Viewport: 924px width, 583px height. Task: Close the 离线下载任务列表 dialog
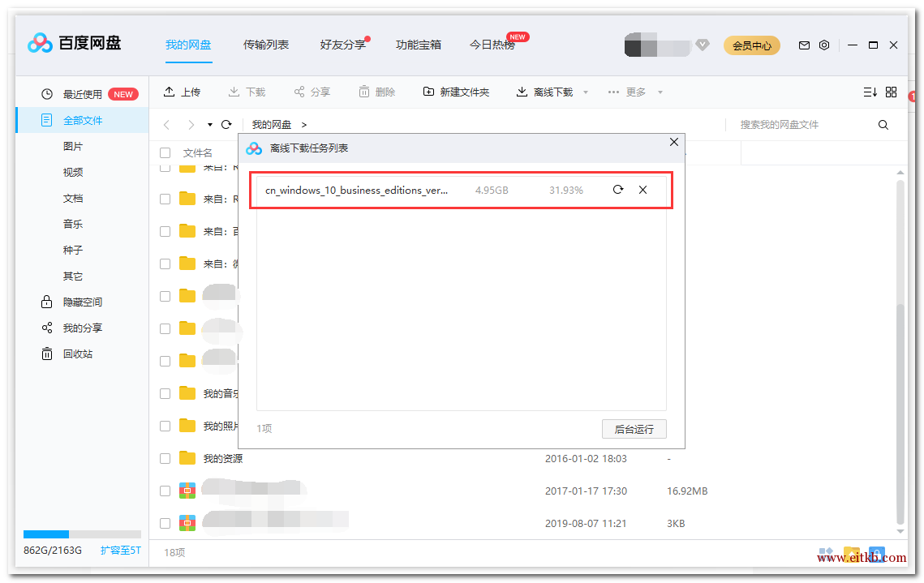point(674,142)
